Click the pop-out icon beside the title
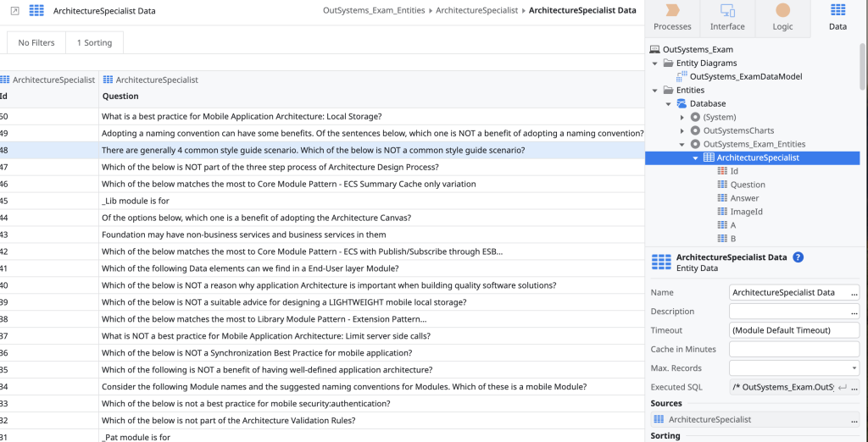This screenshot has width=868, height=442. pos(14,11)
